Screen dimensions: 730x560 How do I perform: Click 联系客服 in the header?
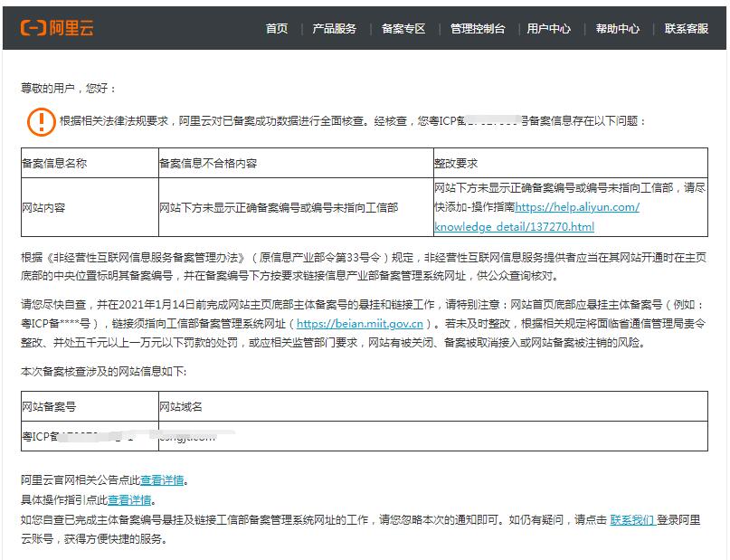[687, 29]
